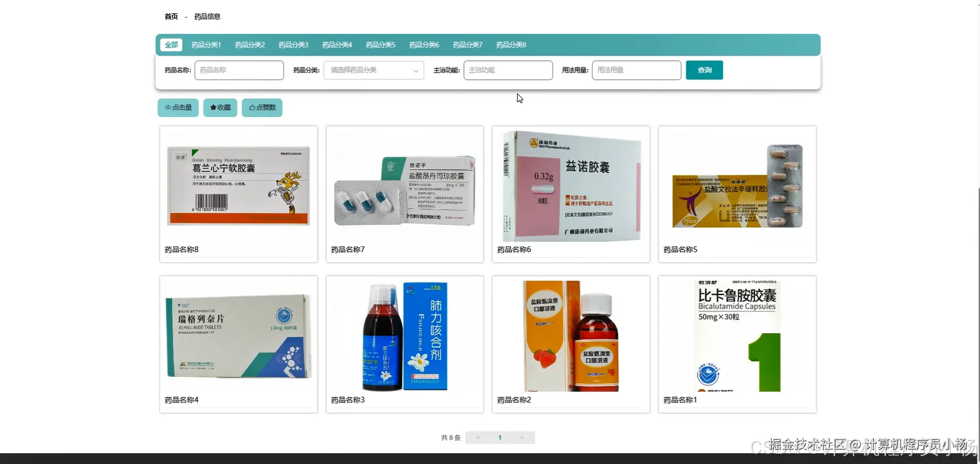Screen dimensions: 980x464
Task: Open the 药品名称3 cough syrup product
Action: [x=404, y=335]
